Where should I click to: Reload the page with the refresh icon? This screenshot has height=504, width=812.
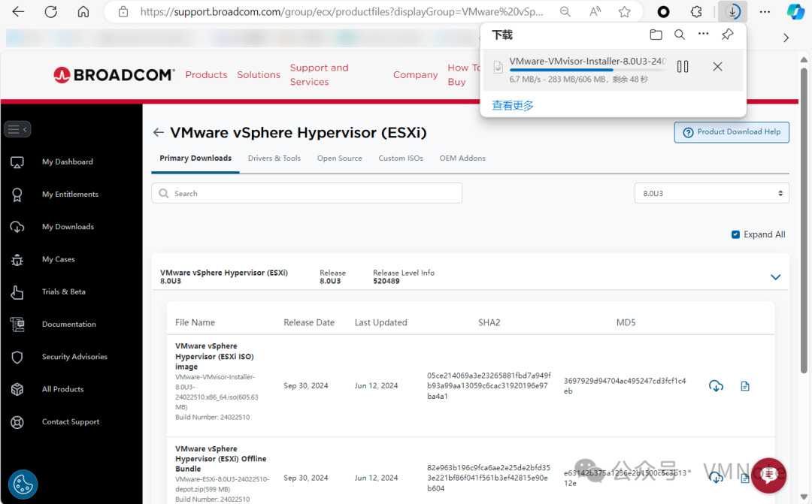click(x=51, y=11)
